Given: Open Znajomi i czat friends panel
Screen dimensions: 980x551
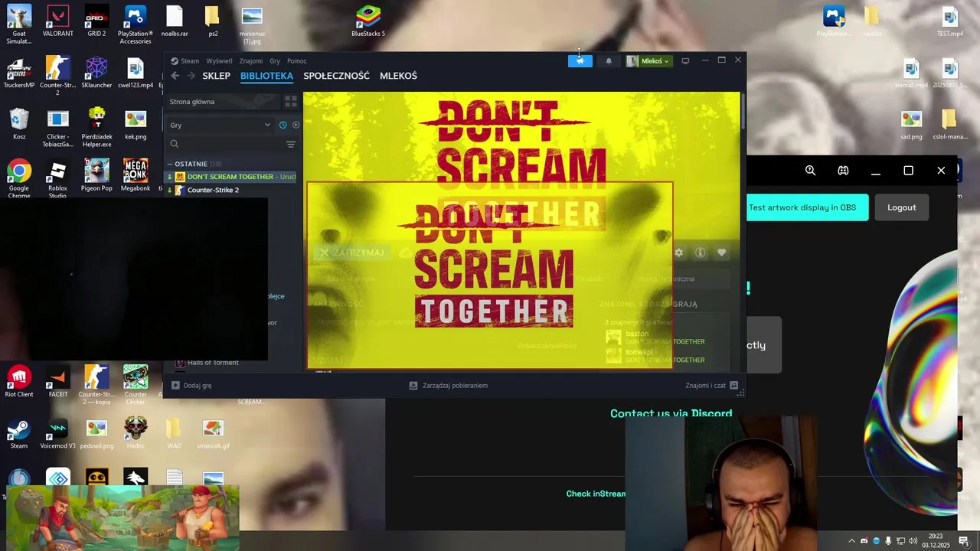Looking at the screenshot, I should tap(711, 386).
